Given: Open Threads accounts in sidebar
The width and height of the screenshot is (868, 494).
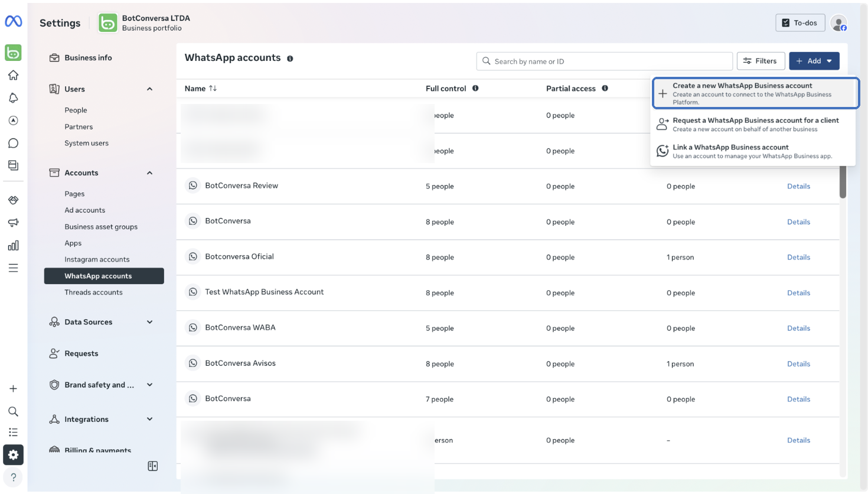Looking at the screenshot, I should tap(93, 292).
